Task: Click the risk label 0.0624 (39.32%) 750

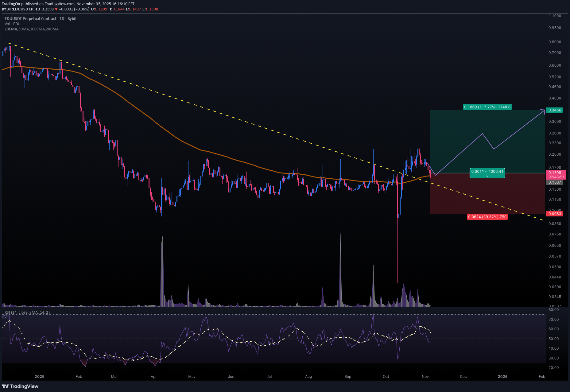Action: [x=487, y=217]
